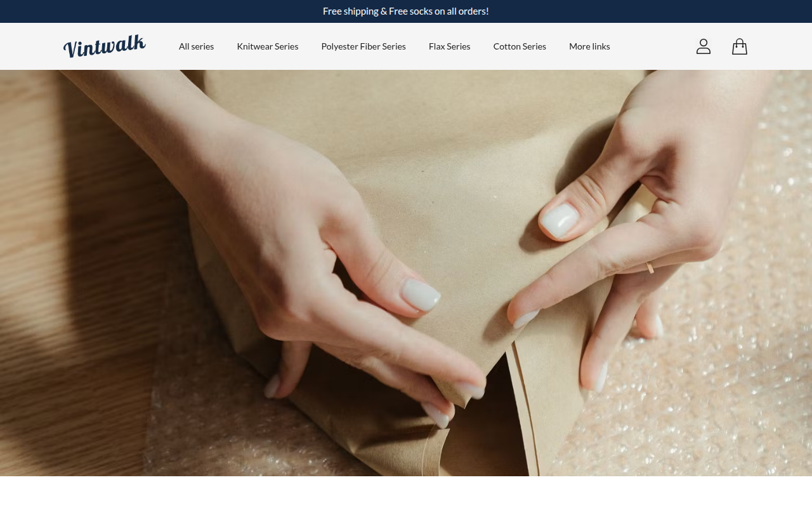Navigate to Cotton Series
The width and height of the screenshot is (812, 508).
520,46
